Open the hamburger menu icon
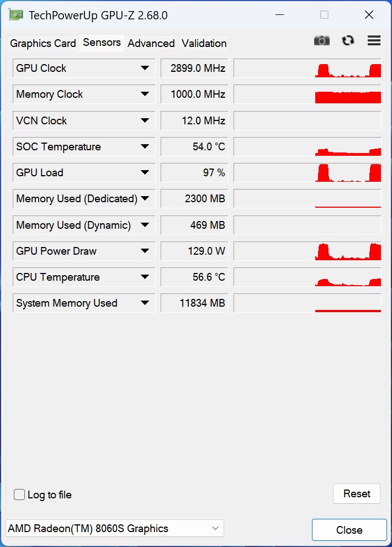The height and width of the screenshot is (547, 392). (x=374, y=40)
